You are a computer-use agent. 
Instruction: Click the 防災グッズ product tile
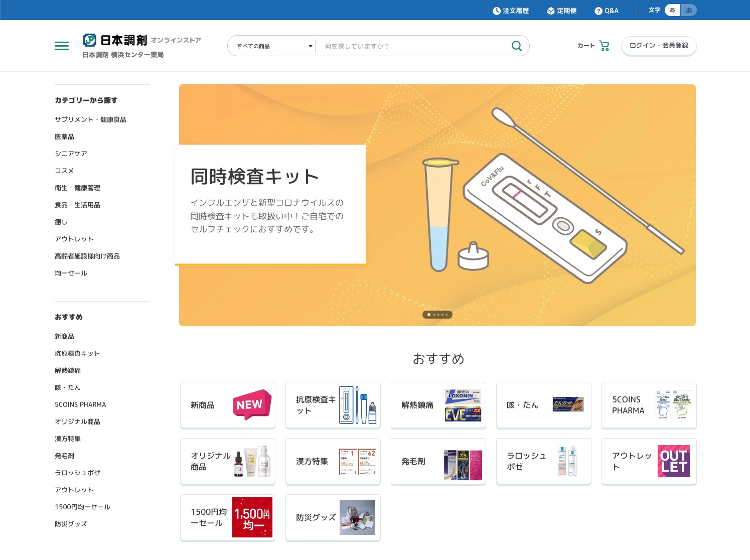pos(333,517)
